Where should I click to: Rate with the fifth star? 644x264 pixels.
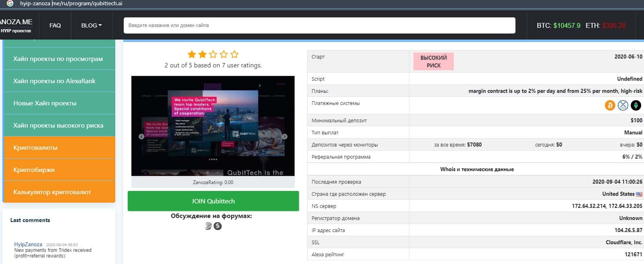235,54
